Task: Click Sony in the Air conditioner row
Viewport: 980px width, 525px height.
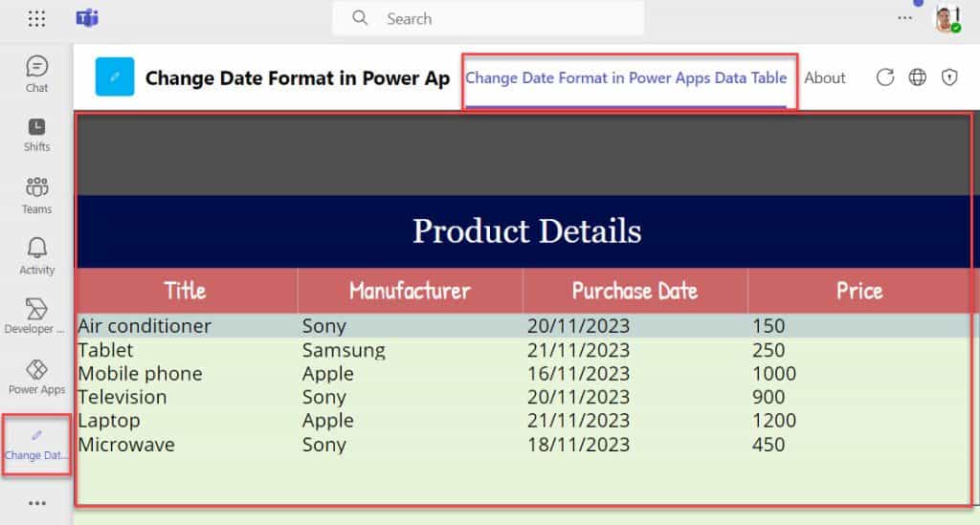Action: tap(323, 326)
